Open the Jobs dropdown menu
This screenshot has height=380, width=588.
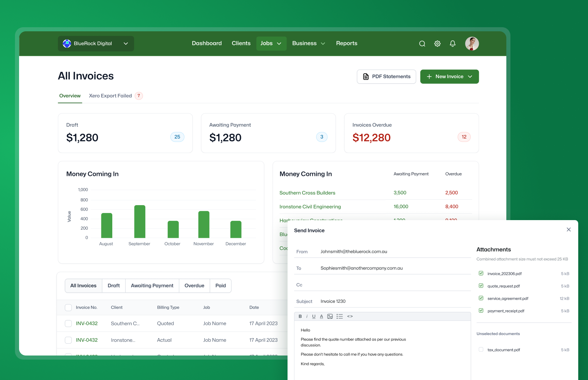tap(271, 43)
